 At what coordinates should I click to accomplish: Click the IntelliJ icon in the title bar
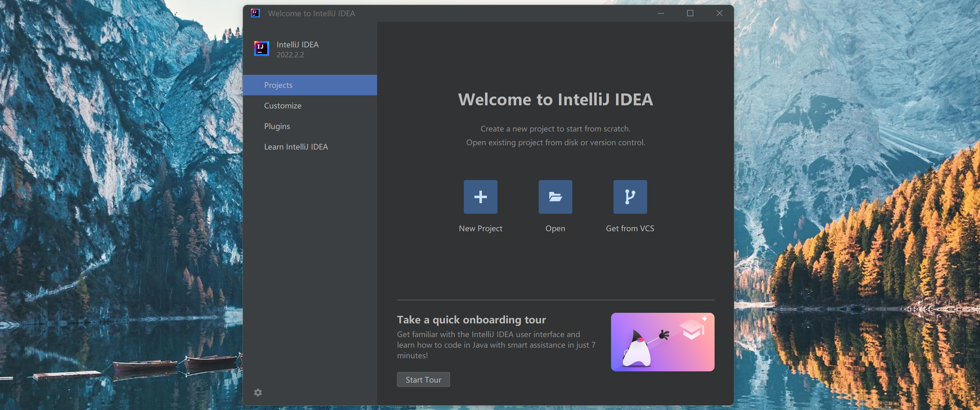[x=255, y=13]
